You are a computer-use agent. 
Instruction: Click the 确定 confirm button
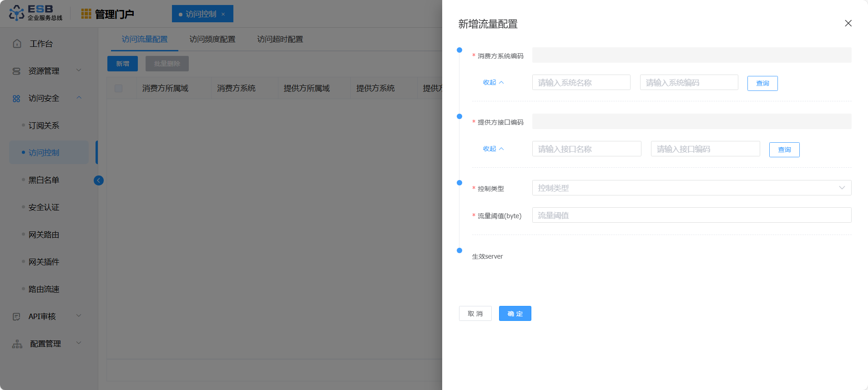515,314
